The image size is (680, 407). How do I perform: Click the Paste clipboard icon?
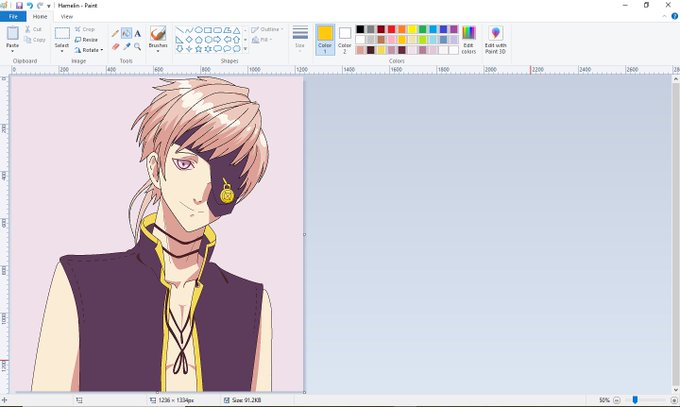click(13, 33)
